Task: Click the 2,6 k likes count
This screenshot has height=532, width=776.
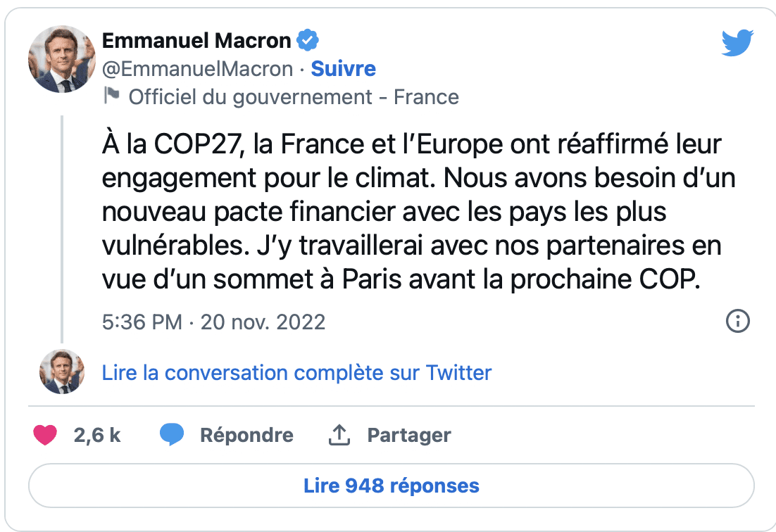Action: [97, 435]
